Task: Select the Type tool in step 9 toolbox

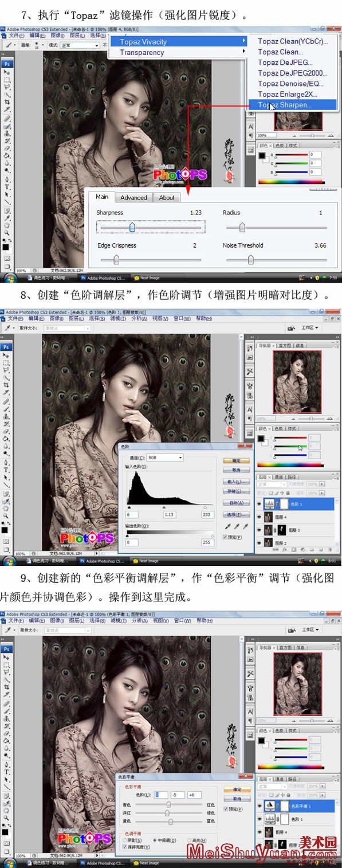Action: pyautogui.click(x=6, y=771)
